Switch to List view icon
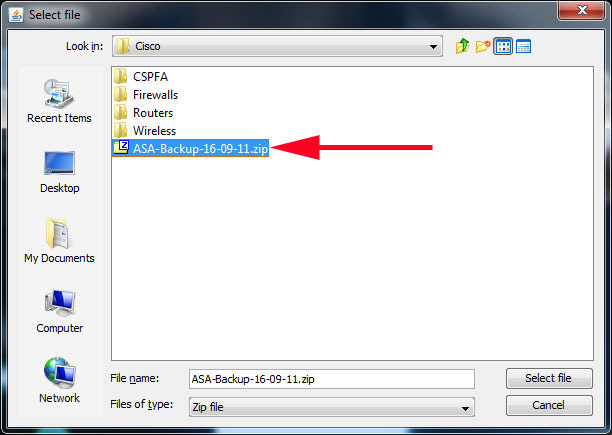This screenshot has width=612, height=435. click(x=503, y=46)
